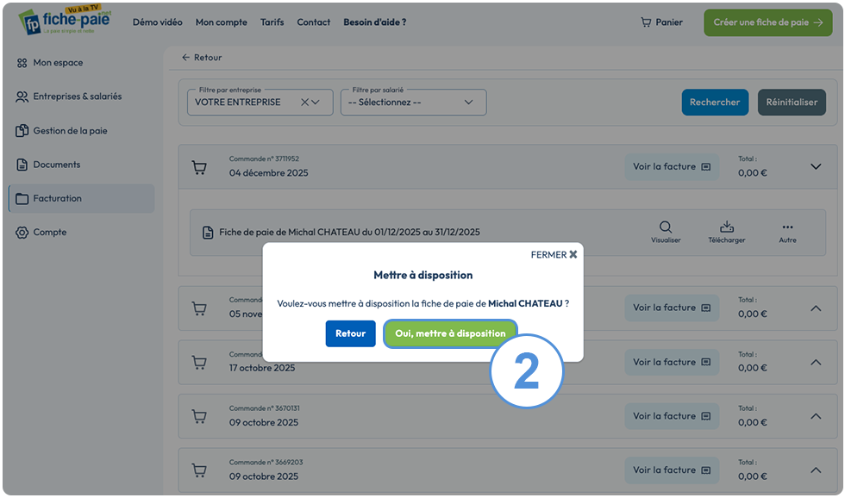845x504 pixels.
Task: Click the Michal CHATEAU payslip document icon
Action: click(x=208, y=233)
